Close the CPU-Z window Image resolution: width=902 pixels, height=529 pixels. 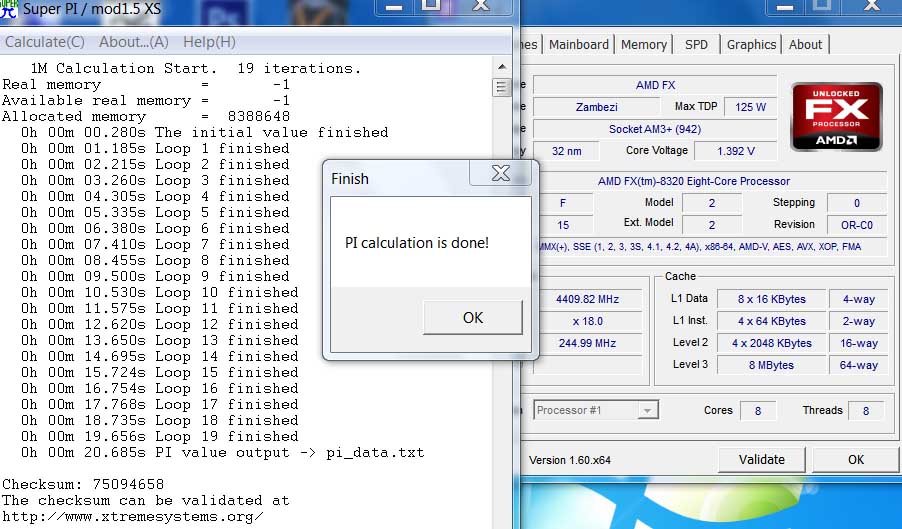[x=872, y=6]
